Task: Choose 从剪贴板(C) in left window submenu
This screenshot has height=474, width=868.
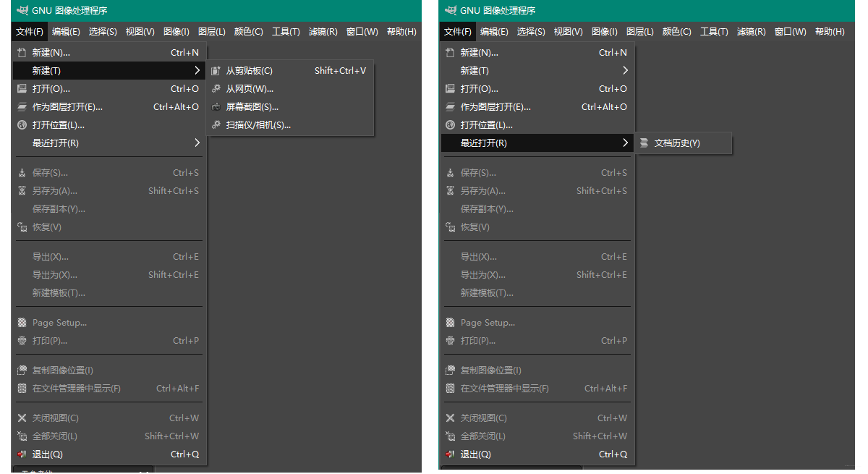Action: pyautogui.click(x=290, y=70)
